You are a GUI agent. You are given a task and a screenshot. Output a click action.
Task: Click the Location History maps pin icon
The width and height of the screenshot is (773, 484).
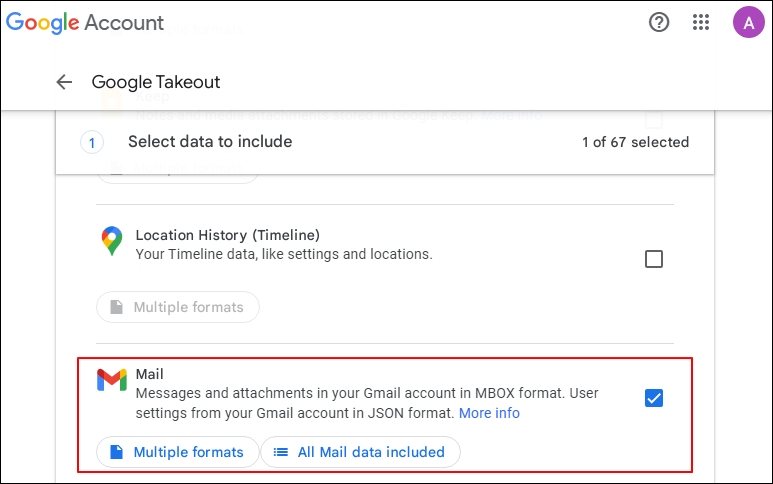point(112,241)
